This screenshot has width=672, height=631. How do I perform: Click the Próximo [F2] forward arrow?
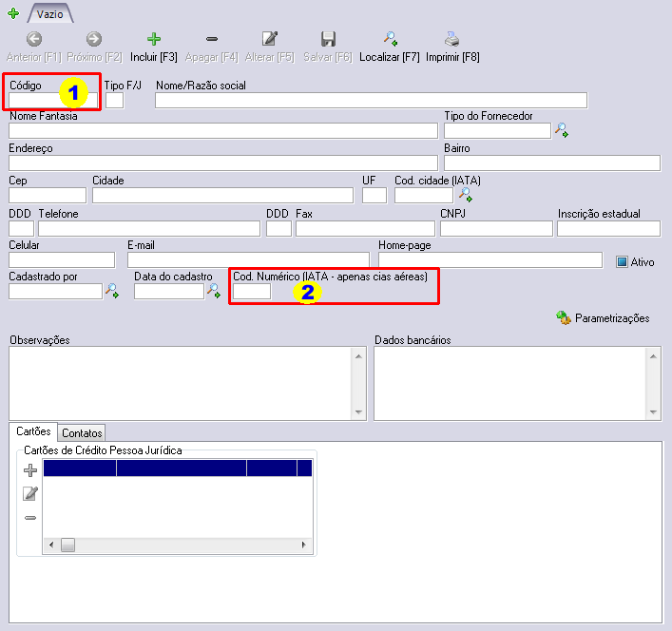tap(94, 39)
